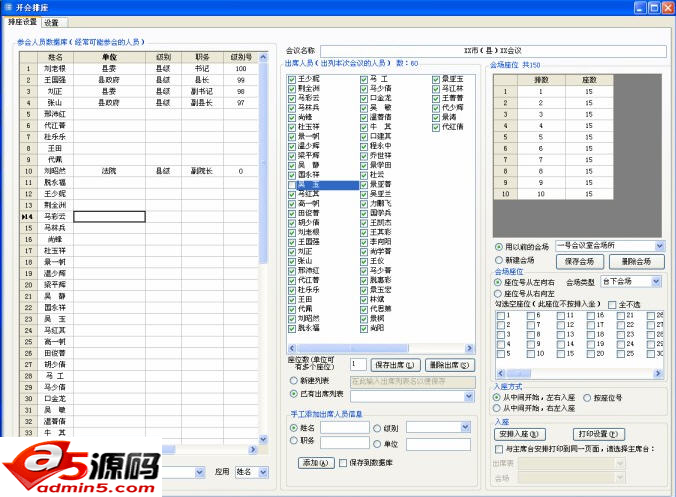Select the 职务 radio button
Image resolution: width=676 pixels, height=497 pixels.
pyautogui.click(x=294, y=441)
